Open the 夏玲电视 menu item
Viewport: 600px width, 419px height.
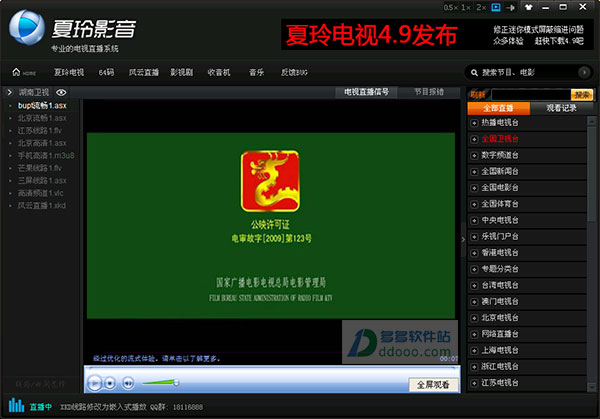(x=69, y=72)
